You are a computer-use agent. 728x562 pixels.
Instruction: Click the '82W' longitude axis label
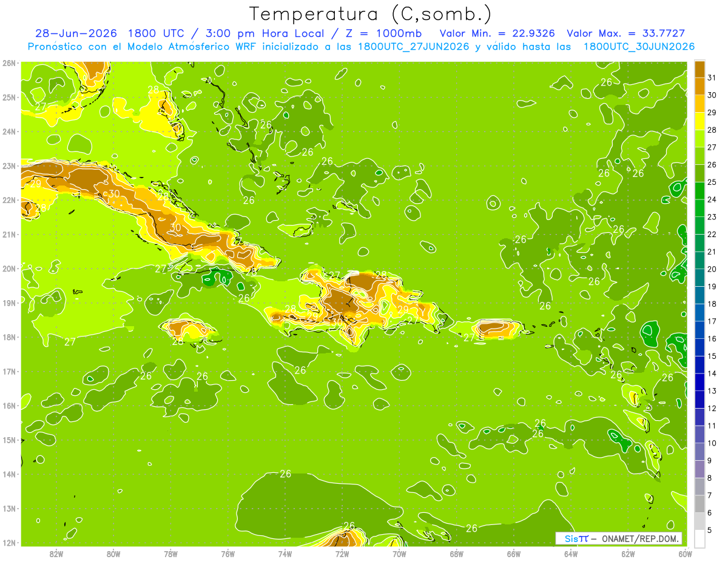[56, 553]
